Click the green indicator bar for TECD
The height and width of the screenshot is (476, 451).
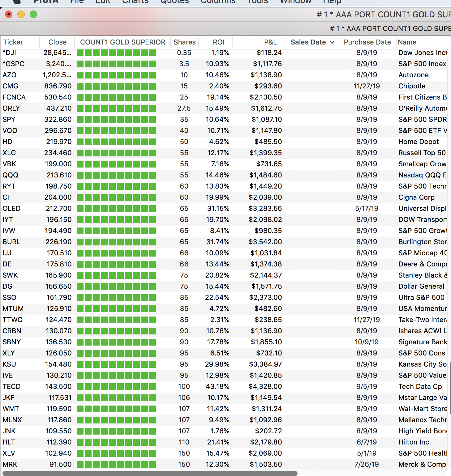[116, 387]
